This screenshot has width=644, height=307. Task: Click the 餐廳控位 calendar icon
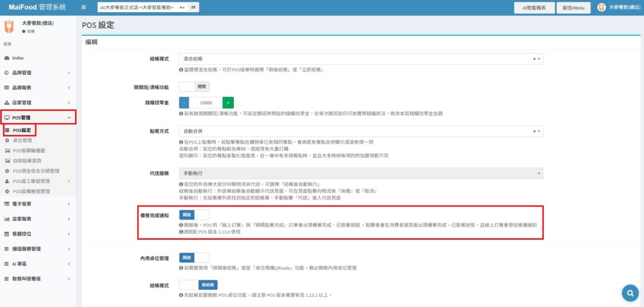pos(6,234)
